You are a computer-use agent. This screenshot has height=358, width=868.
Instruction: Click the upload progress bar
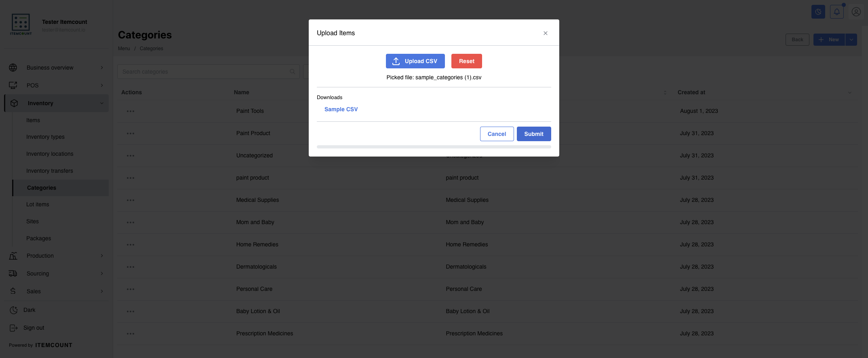434,147
